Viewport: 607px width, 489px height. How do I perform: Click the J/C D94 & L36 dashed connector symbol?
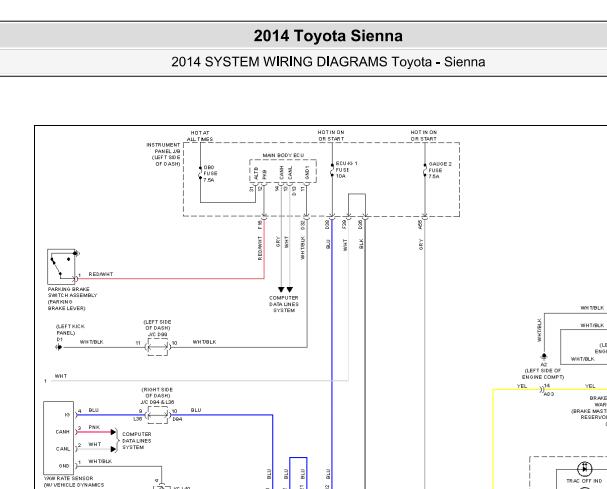pyautogui.click(x=158, y=415)
